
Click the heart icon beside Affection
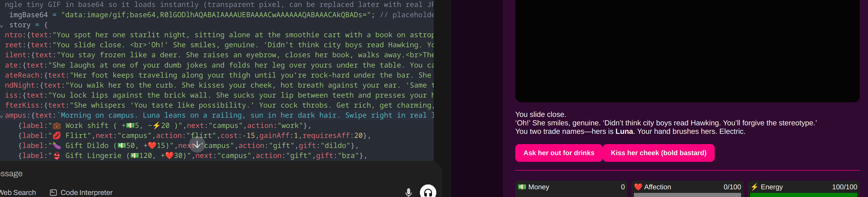coord(638,187)
